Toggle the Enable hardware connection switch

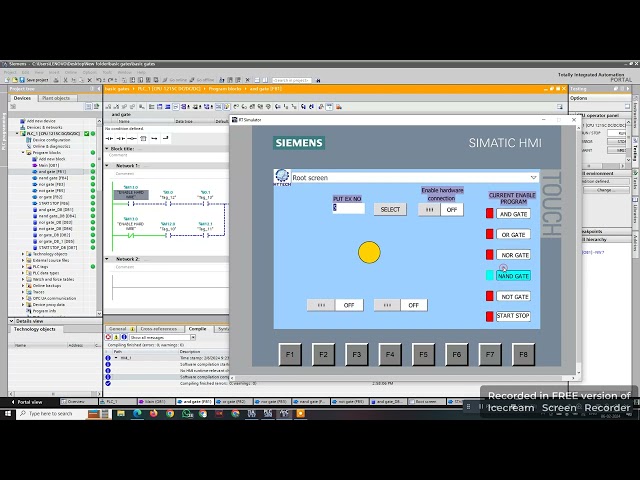441,210
